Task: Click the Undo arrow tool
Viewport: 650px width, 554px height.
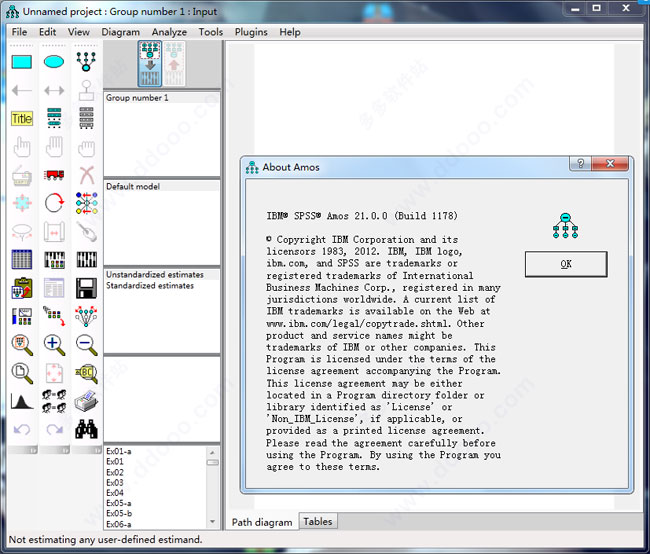Action: (22, 429)
